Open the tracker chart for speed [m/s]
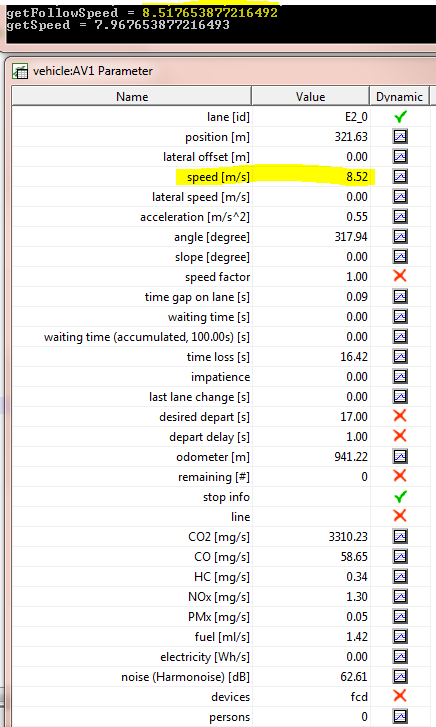The height and width of the screenshot is (727, 436). click(400, 177)
